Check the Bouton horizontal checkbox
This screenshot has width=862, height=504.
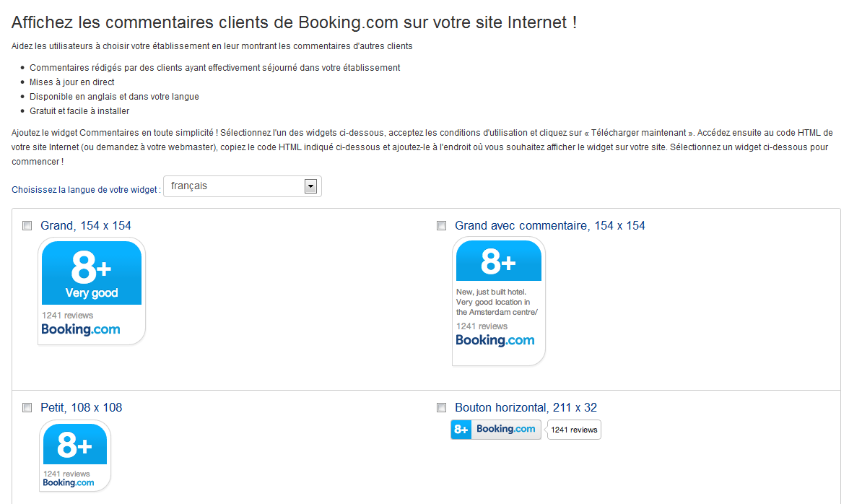click(x=441, y=408)
